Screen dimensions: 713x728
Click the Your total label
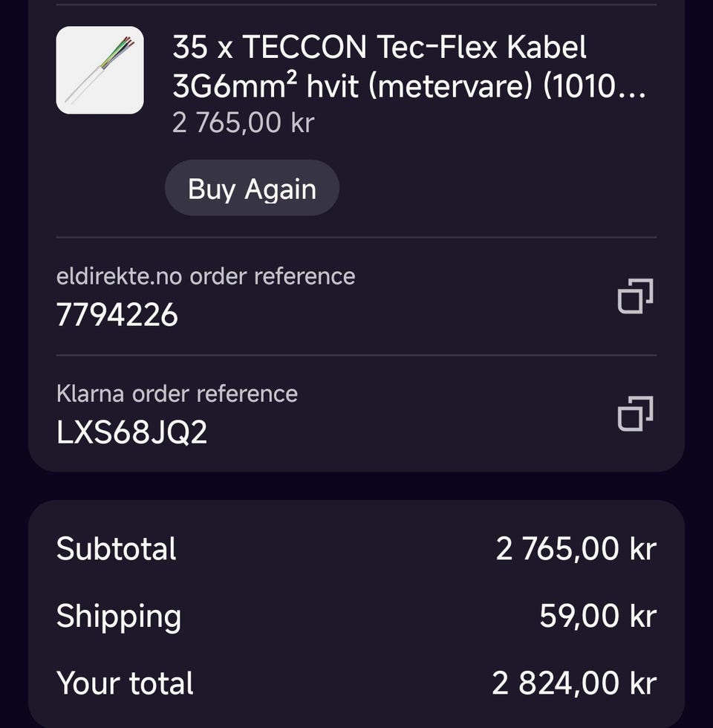point(125,683)
